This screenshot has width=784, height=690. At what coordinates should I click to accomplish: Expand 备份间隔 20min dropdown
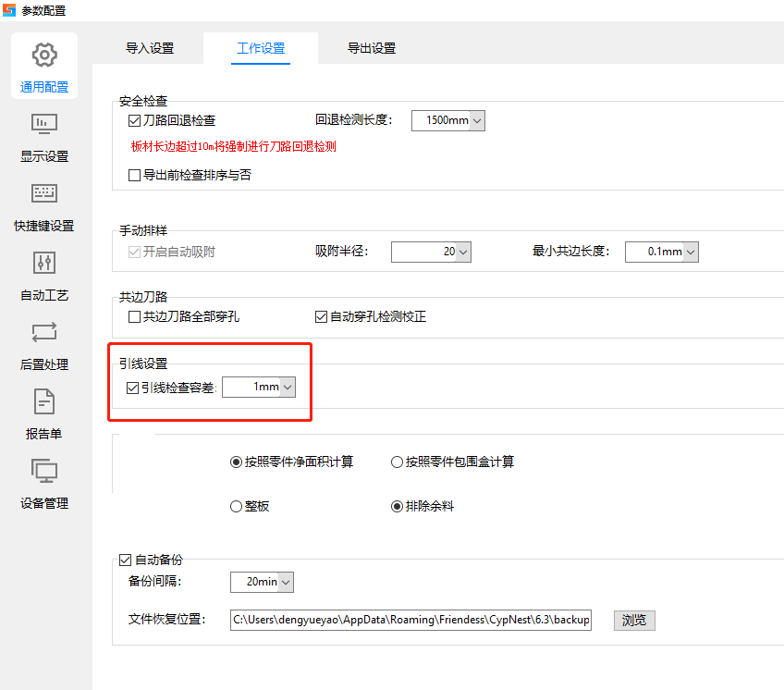point(286,582)
